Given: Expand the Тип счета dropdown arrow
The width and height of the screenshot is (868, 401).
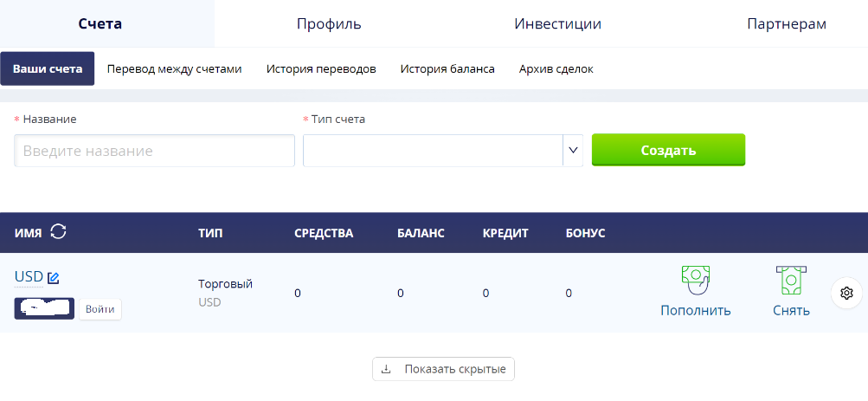Looking at the screenshot, I should point(573,150).
